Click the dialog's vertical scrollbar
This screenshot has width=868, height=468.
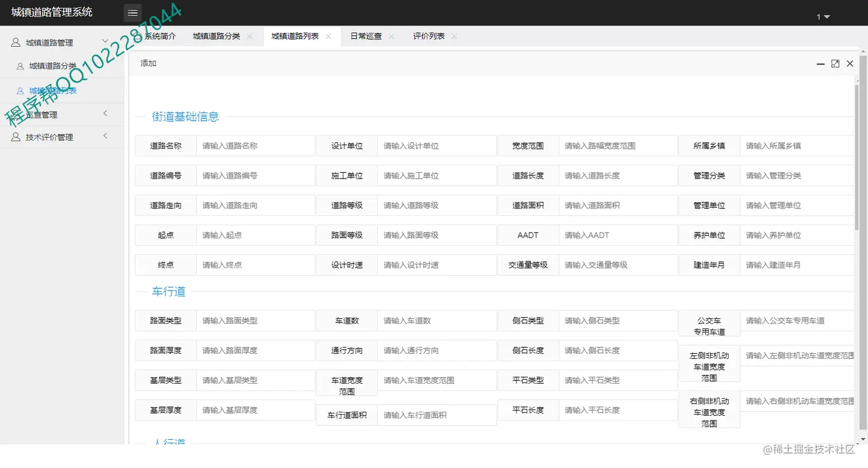pyautogui.click(x=857, y=158)
